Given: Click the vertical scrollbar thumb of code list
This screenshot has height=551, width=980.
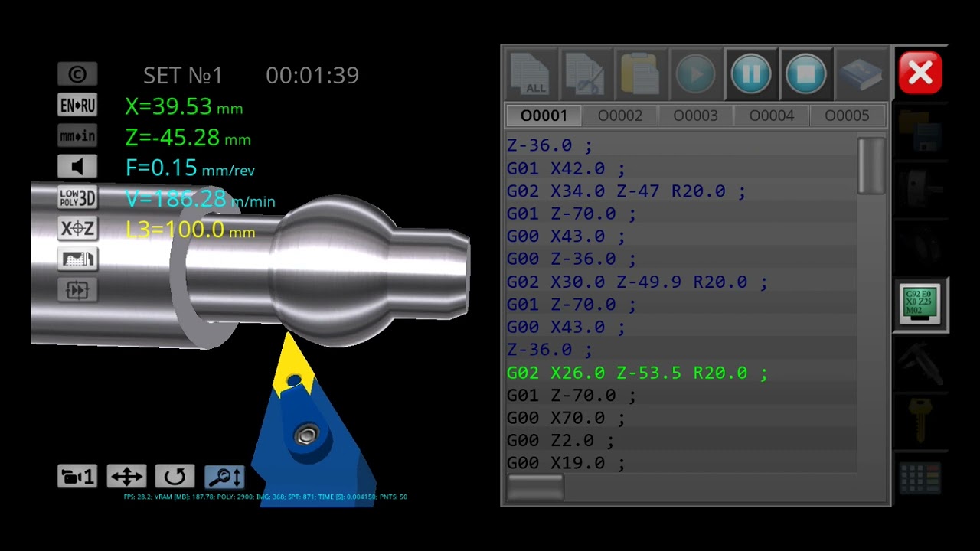Looking at the screenshot, I should (871, 166).
